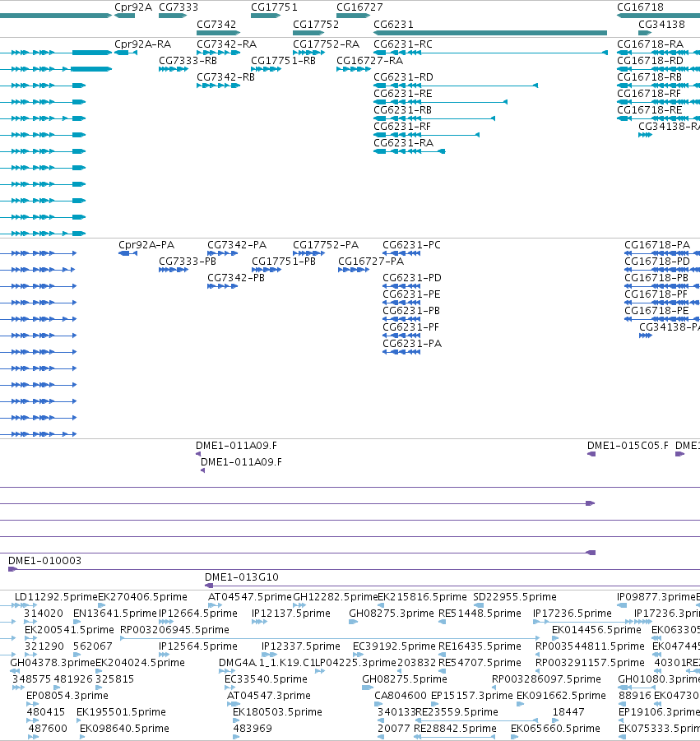Click EST RP003286097.5prime

click(x=546, y=679)
